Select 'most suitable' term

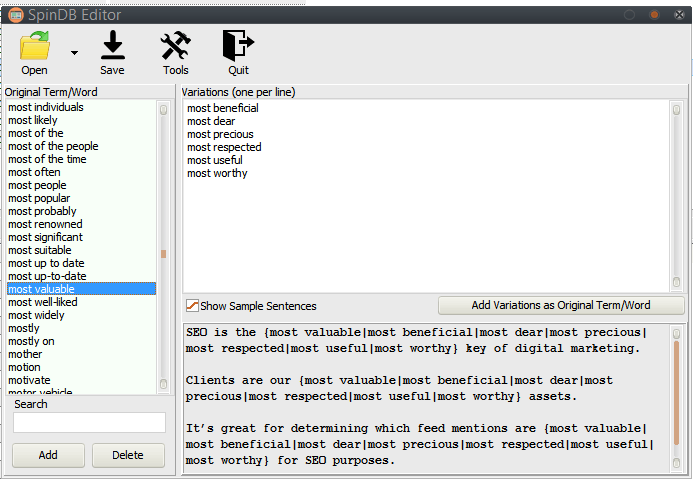(81, 250)
